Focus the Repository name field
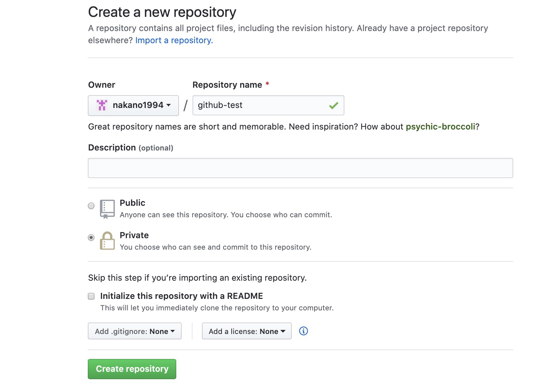Screen dimensions: 545x392 [268, 105]
